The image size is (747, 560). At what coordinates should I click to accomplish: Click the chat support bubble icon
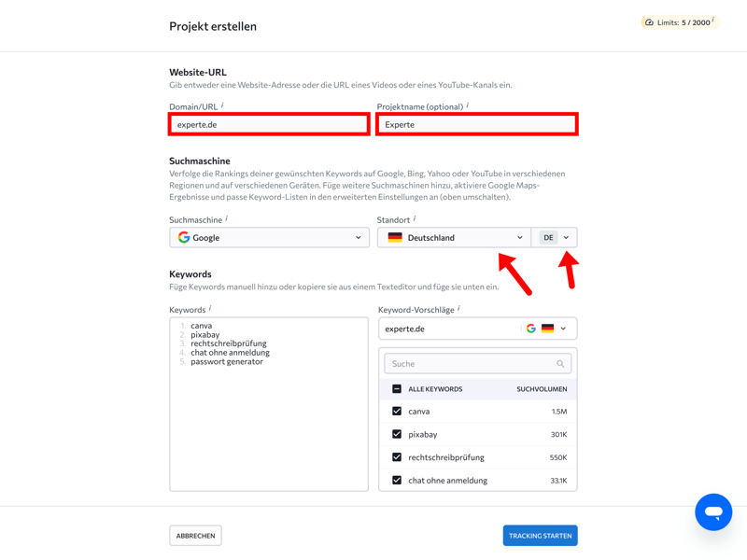point(713,512)
